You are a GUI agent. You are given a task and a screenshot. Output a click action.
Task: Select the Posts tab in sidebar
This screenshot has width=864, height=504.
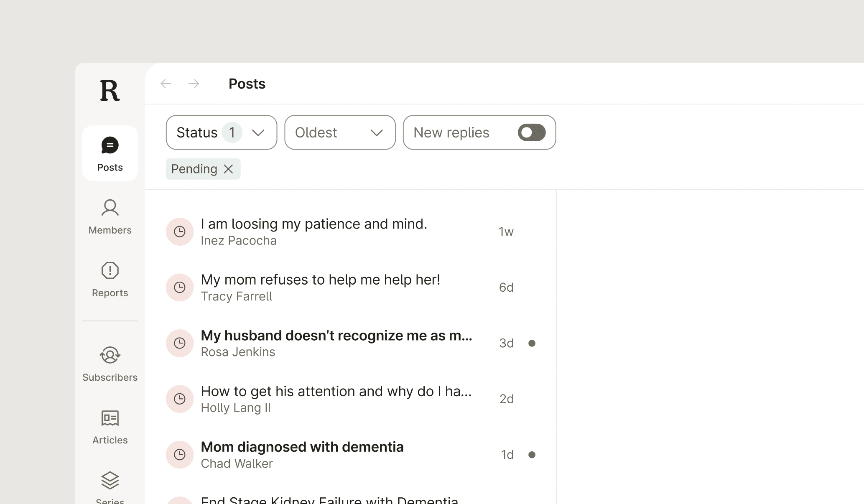110,153
